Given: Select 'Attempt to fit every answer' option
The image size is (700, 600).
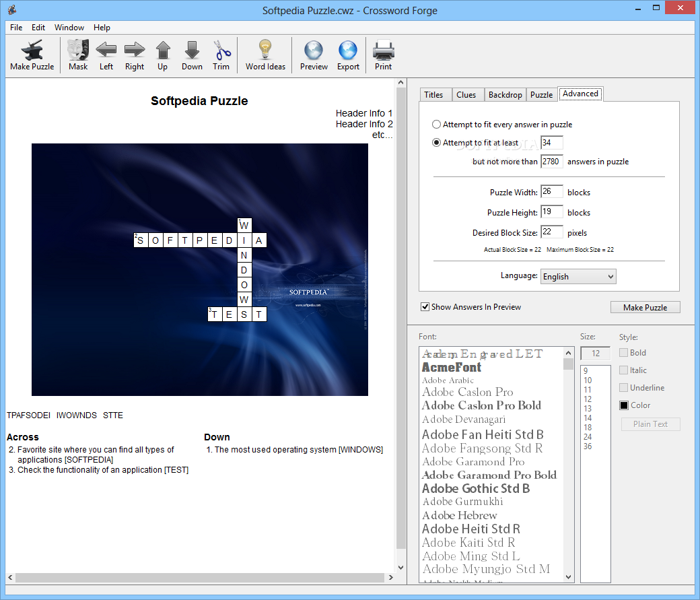Looking at the screenshot, I should point(436,124).
